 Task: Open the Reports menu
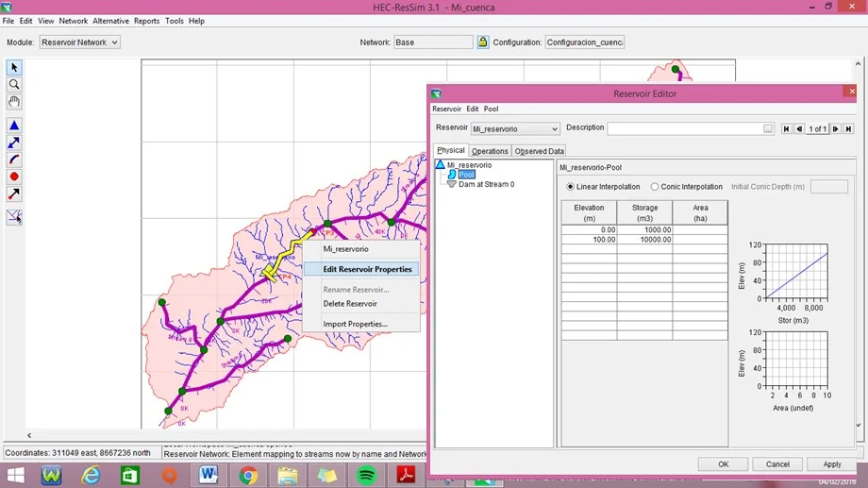pos(146,21)
